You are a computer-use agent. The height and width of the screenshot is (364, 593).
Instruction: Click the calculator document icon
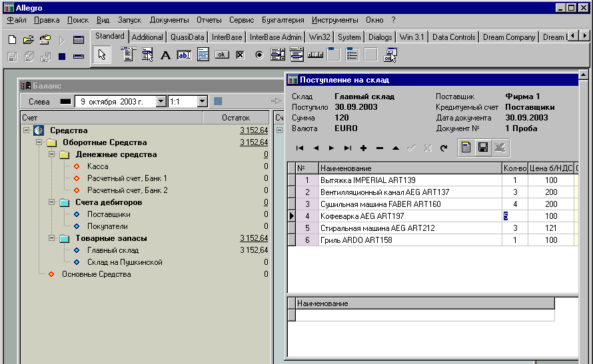(466, 147)
